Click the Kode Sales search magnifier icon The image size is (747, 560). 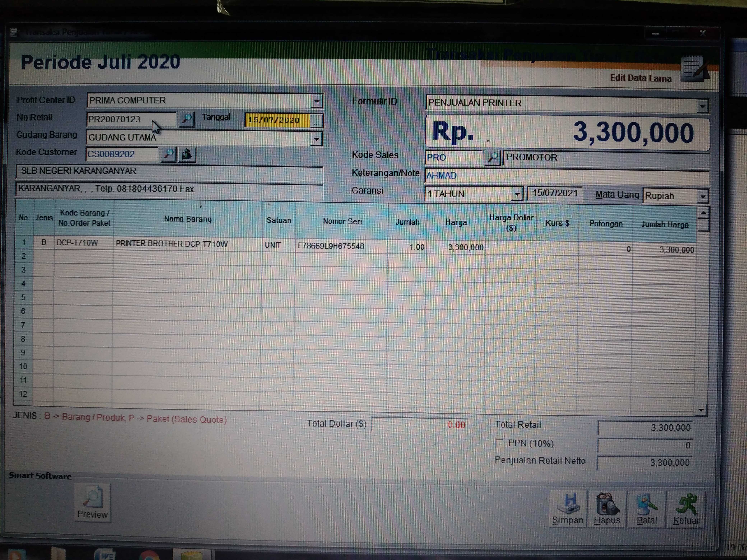(x=492, y=157)
